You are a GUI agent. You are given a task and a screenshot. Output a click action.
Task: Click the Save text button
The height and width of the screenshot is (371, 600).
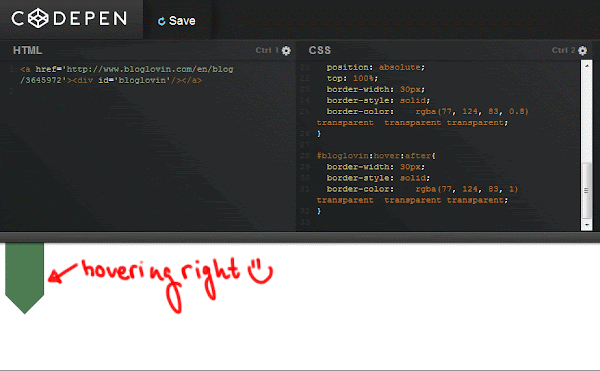(182, 21)
